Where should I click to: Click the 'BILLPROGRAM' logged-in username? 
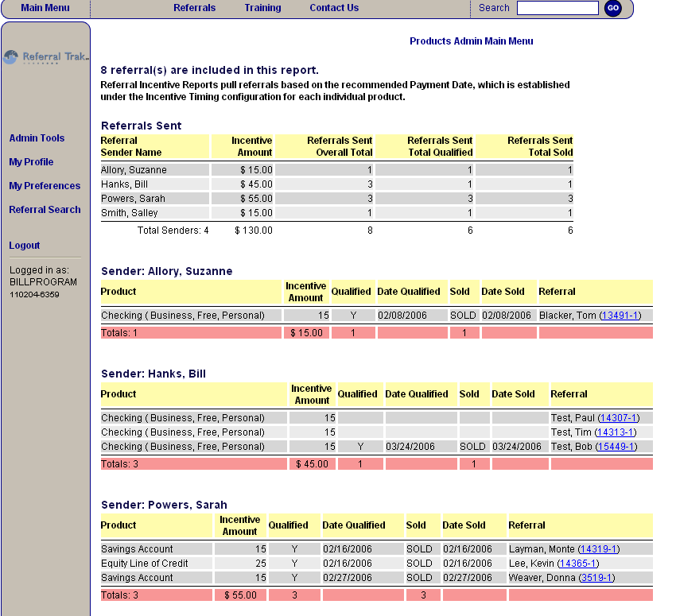click(x=43, y=282)
